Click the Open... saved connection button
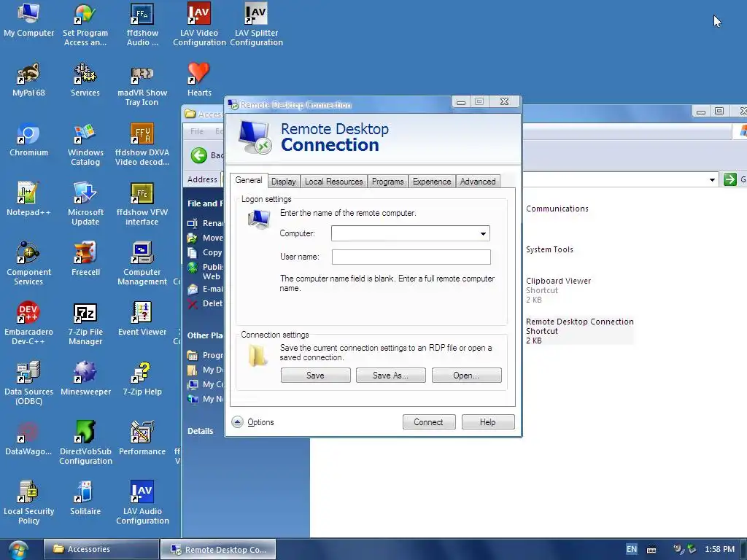The image size is (747, 560). pos(466,376)
